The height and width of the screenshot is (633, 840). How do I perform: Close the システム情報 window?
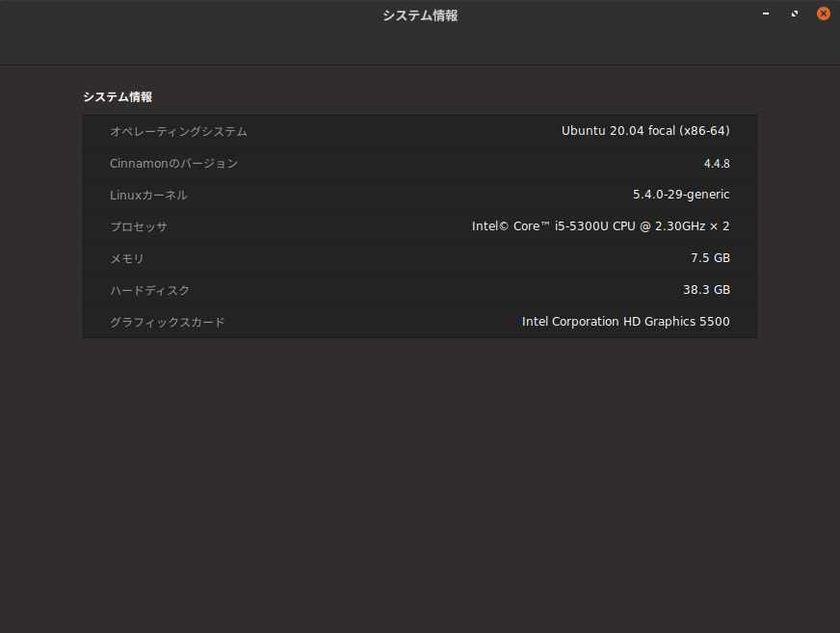pyautogui.click(x=824, y=13)
